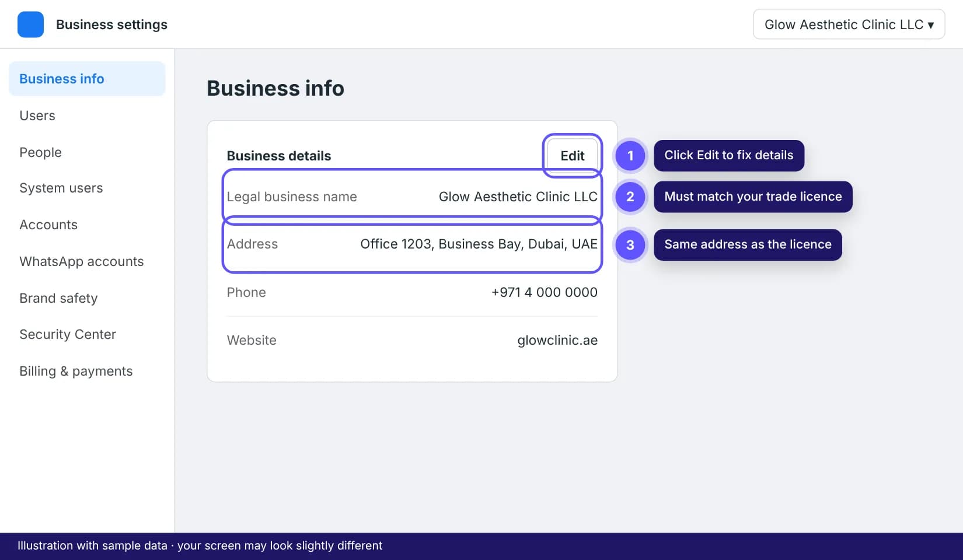Click the Business details card heading
The width and height of the screenshot is (963, 560).
click(x=279, y=156)
